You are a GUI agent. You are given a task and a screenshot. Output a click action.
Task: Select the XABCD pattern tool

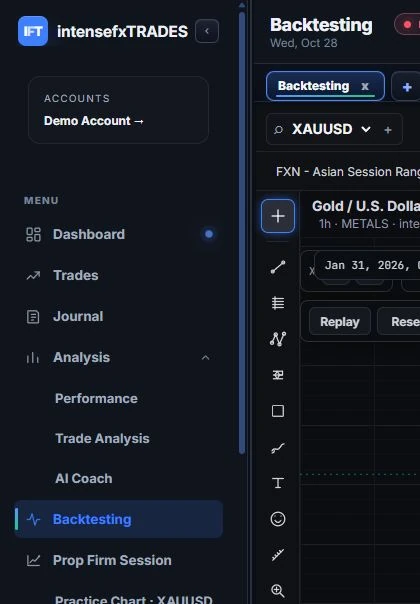278,339
